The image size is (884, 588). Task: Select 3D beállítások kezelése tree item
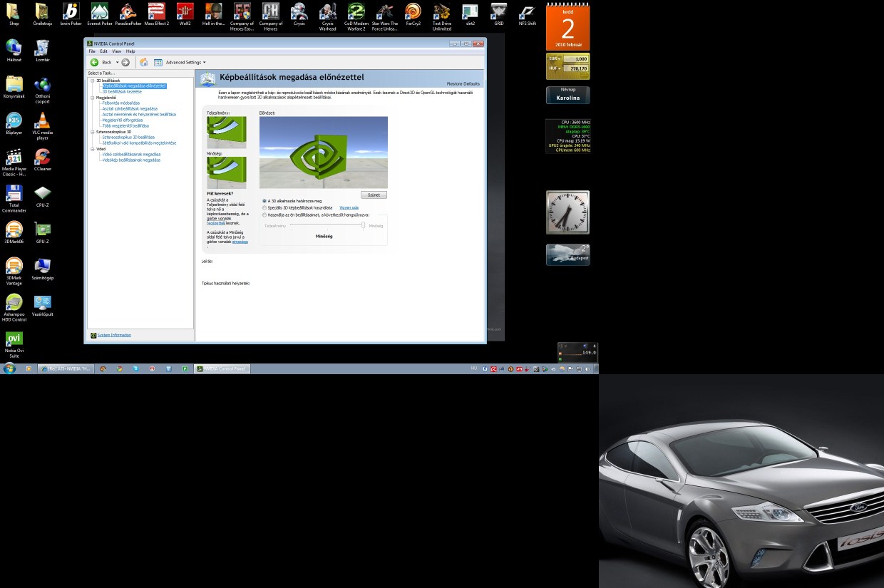pos(122,92)
